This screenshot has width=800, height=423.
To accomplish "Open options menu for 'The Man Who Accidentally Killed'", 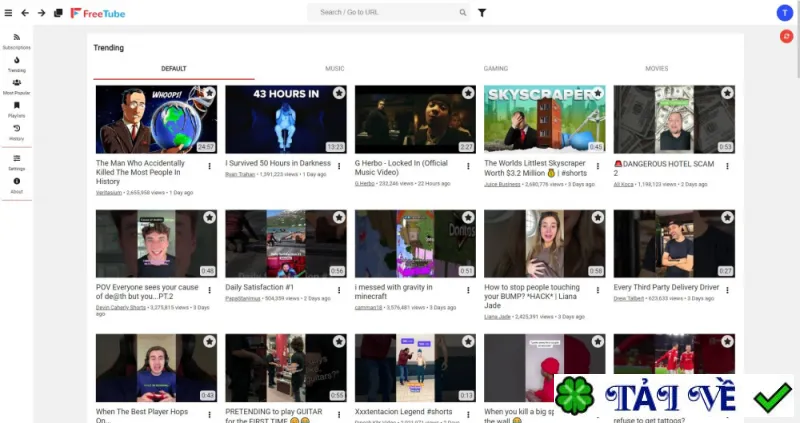I will 210,166.
